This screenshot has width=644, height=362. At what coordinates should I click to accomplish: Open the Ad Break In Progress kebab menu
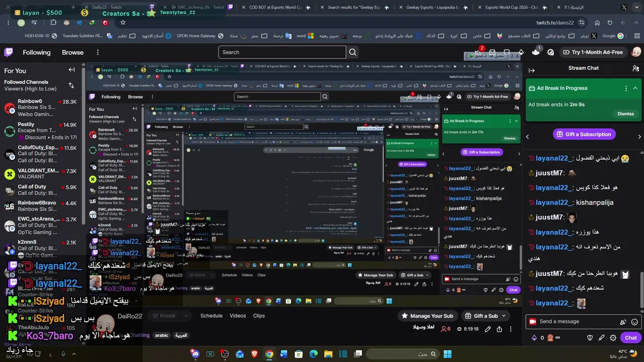(x=626, y=88)
